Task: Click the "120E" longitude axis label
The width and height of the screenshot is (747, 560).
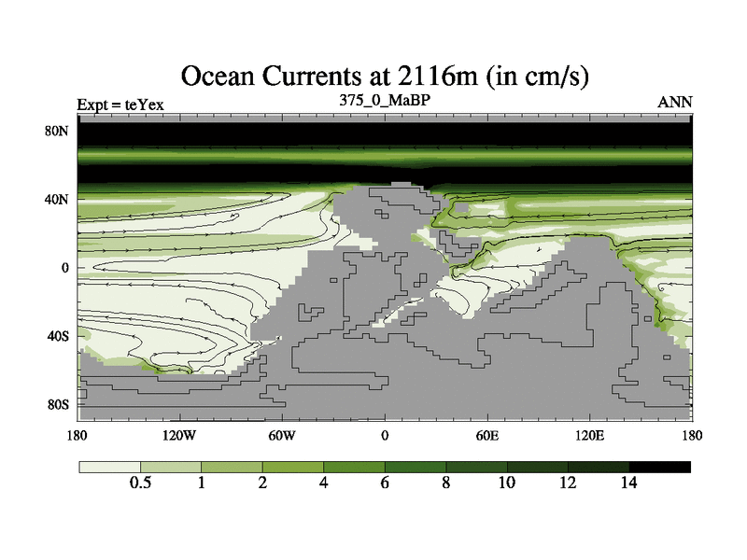Action: pyautogui.click(x=589, y=436)
